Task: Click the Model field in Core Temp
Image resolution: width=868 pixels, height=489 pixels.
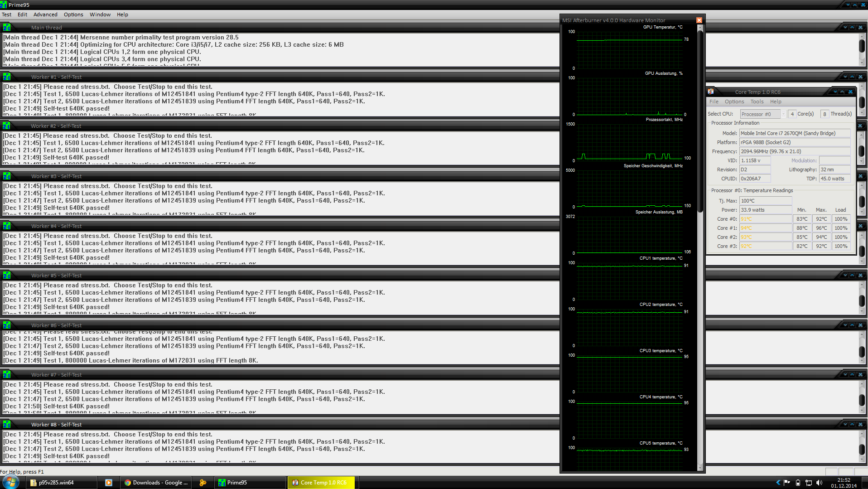Action: (x=795, y=133)
